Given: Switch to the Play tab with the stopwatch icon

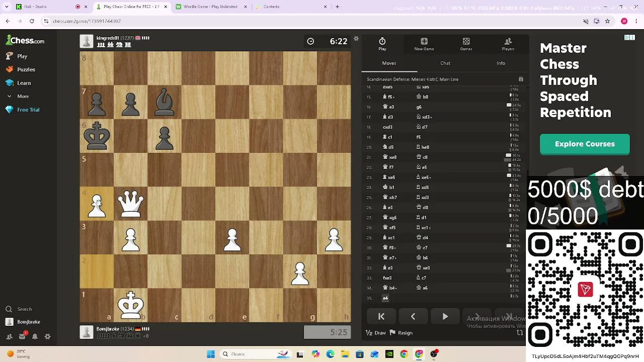Looking at the screenshot, I should pos(382,44).
